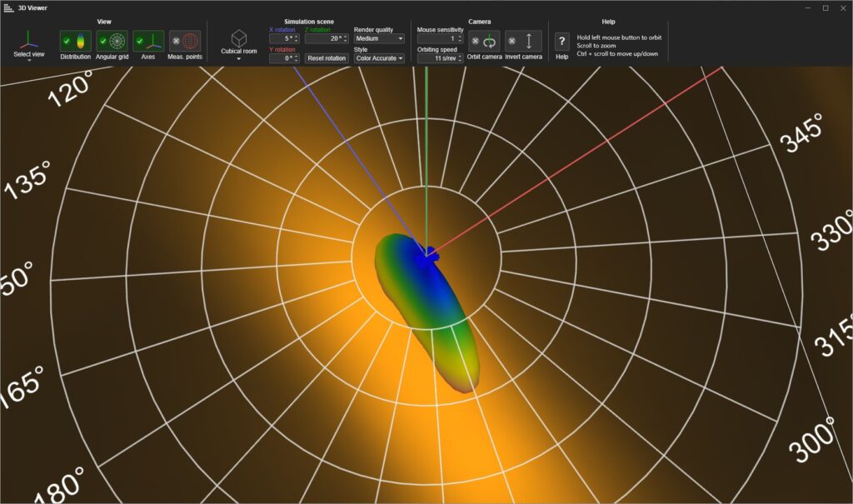Click the Reset rotation button
The image size is (853, 504).
[327, 58]
